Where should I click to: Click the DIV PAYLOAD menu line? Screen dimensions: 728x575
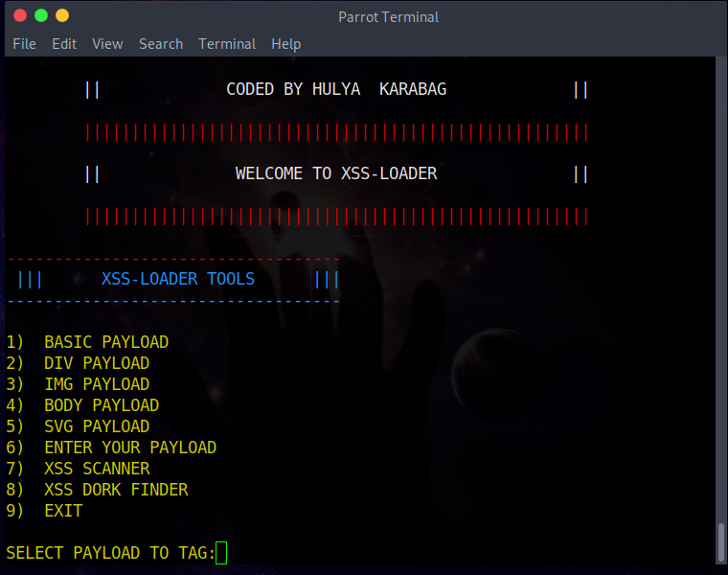coord(78,363)
